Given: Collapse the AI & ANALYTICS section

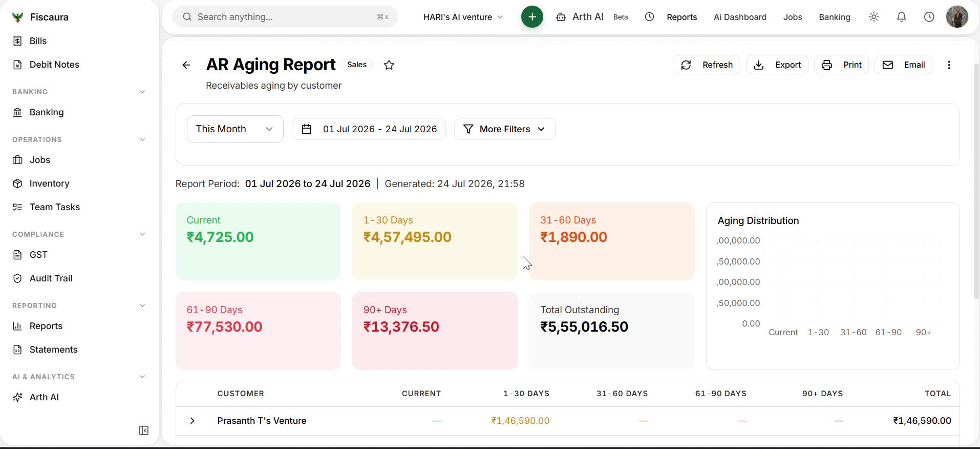Looking at the screenshot, I should (x=142, y=377).
